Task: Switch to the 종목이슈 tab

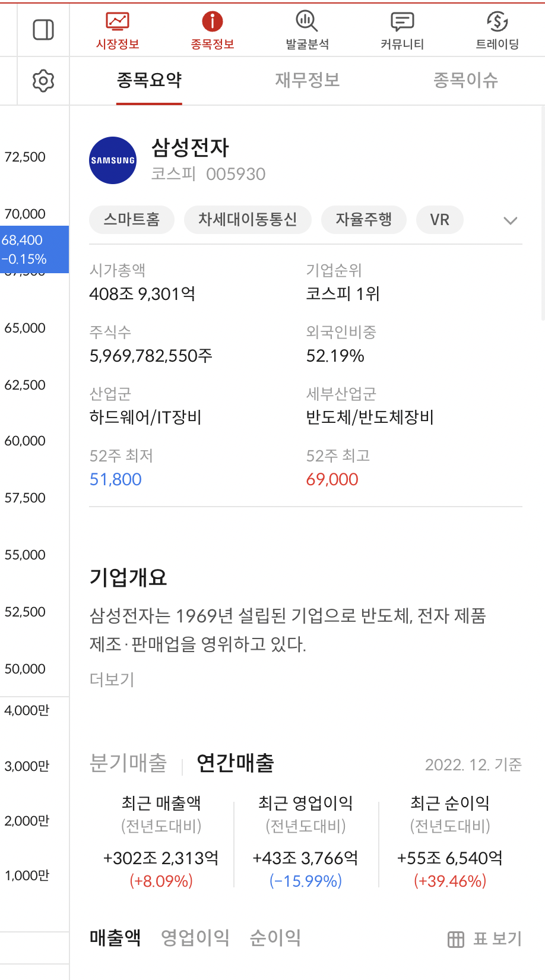Action: (465, 80)
